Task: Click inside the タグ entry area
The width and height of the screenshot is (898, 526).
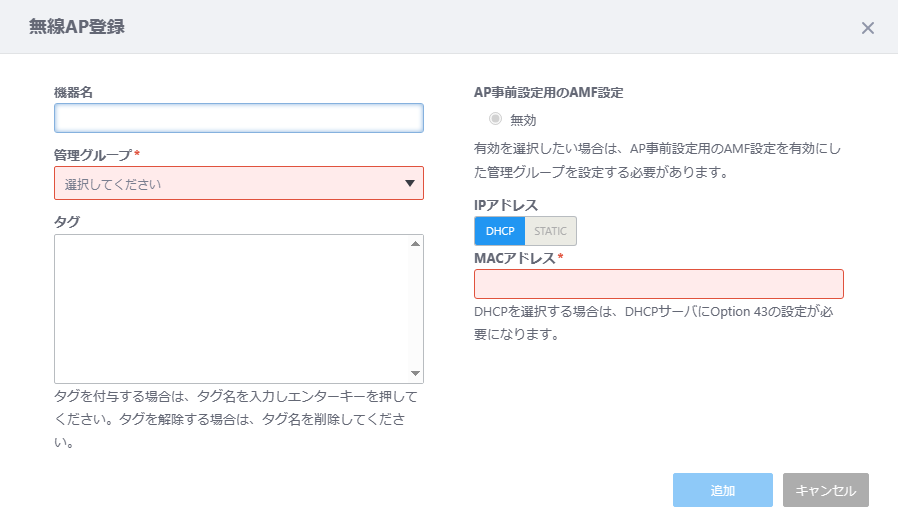Action: [232, 309]
